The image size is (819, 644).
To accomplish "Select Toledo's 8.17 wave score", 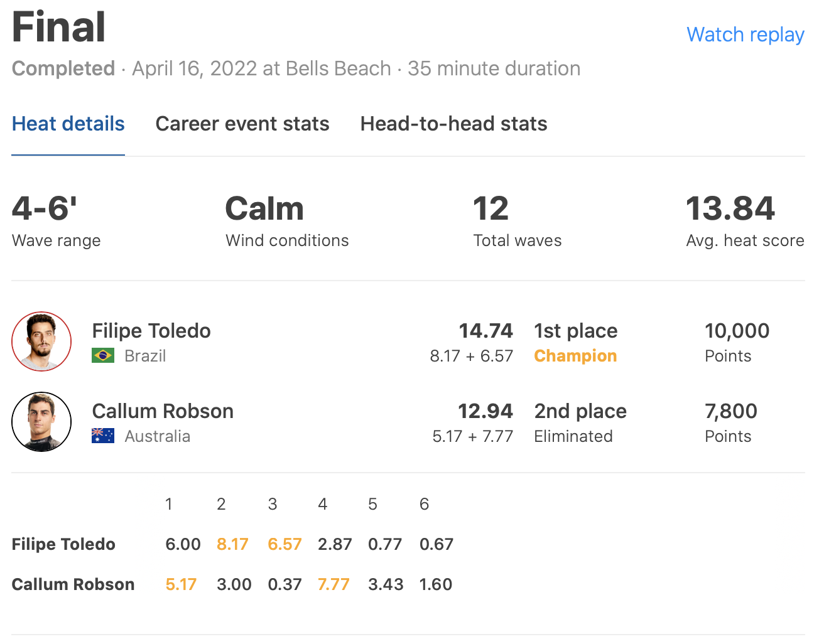I will pos(232,544).
